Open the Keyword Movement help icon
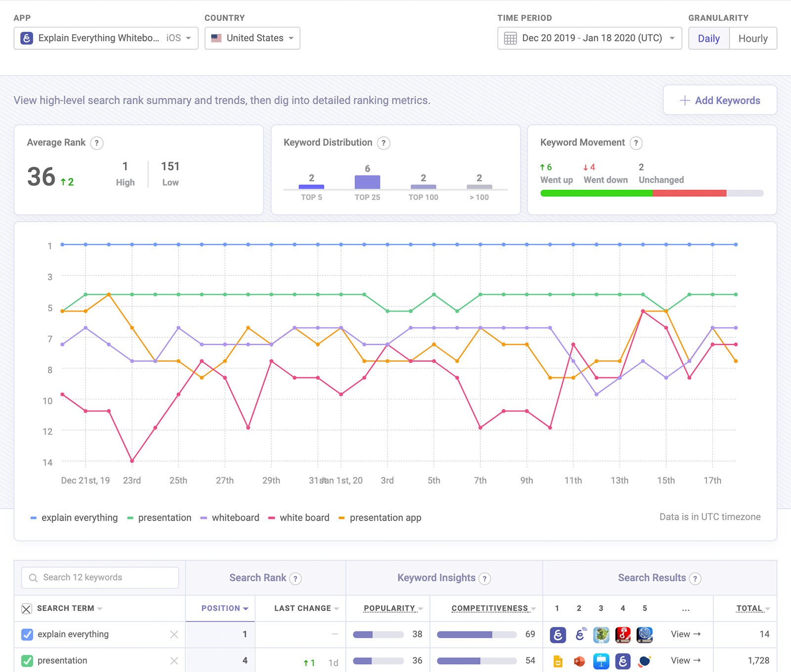Viewport: 791px width, 672px height. (x=636, y=143)
